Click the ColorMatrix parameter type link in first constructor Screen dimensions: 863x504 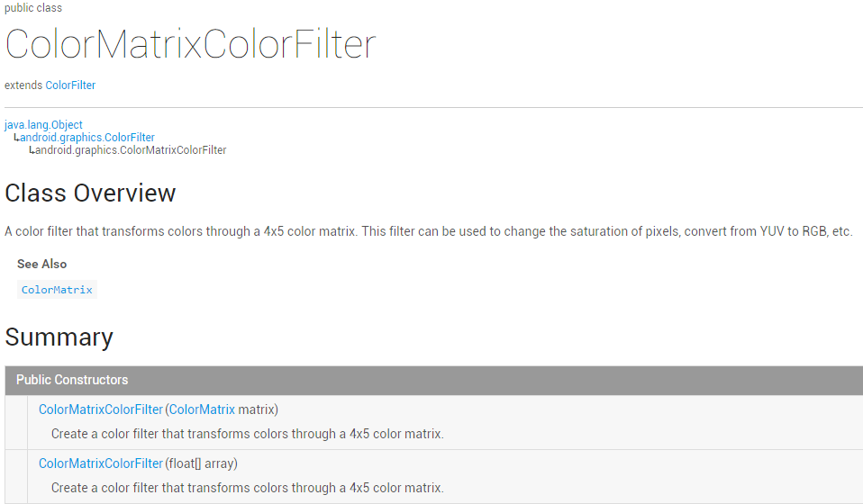pyautogui.click(x=202, y=409)
